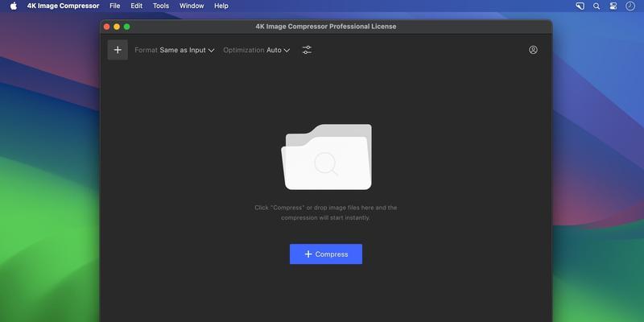
Task: Open the user account icon
Action: pos(533,50)
